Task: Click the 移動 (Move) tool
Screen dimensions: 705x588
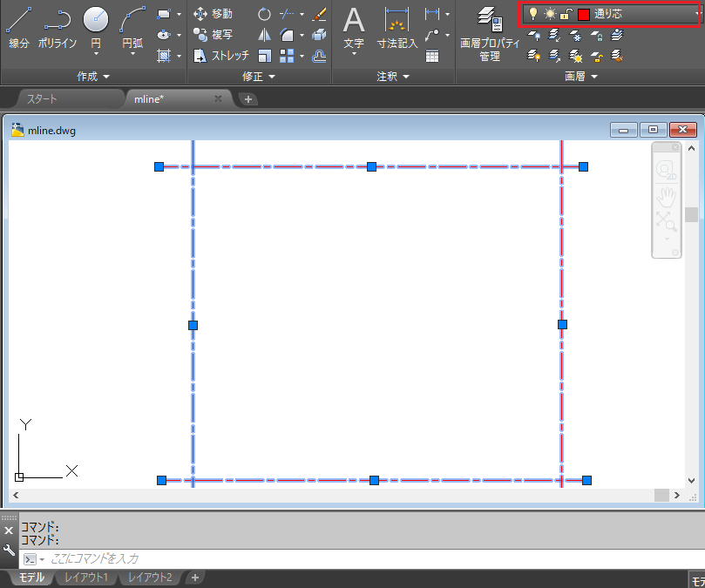Action: (214, 14)
